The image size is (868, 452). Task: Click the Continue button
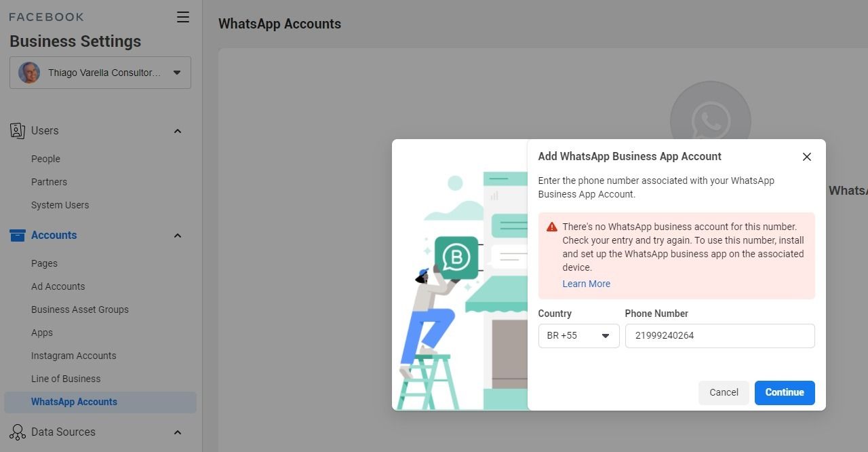(x=785, y=392)
